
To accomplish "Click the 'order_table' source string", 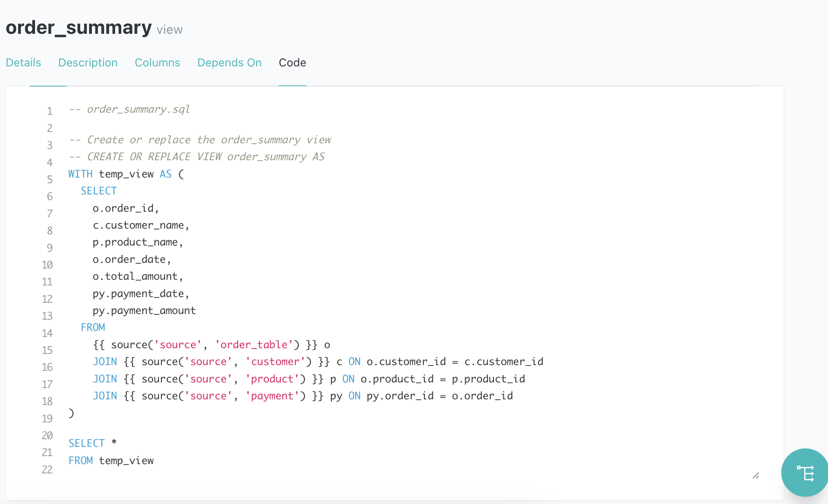I will (254, 345).
